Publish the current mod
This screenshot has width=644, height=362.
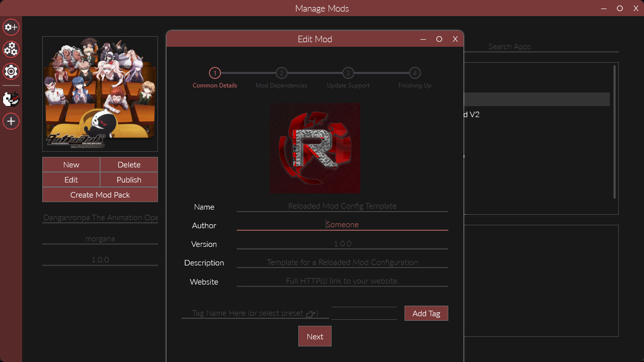click(x=129, y=179)
